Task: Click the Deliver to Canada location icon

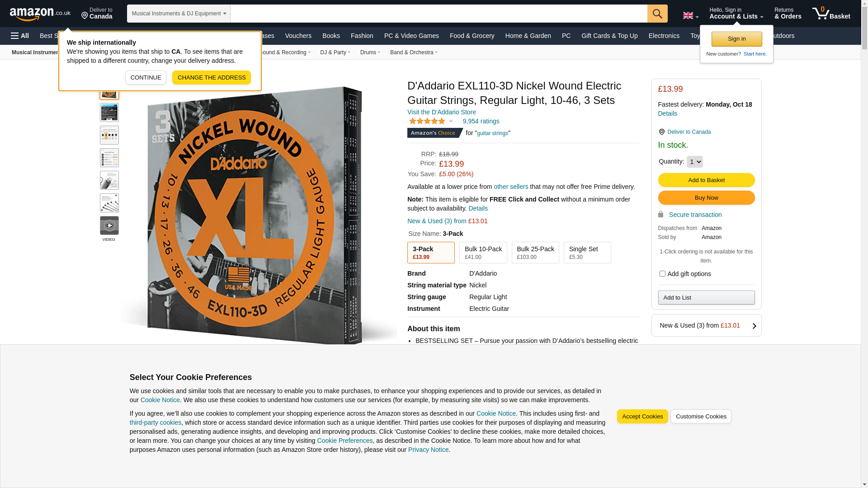Action: click(85, 16)
